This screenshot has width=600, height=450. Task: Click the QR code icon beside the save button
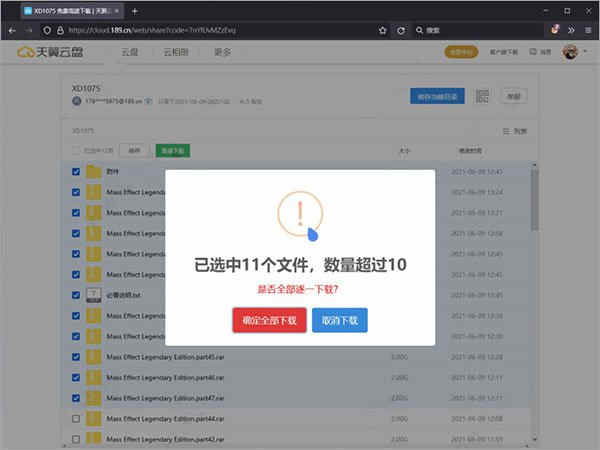click(x=483, y=96)
